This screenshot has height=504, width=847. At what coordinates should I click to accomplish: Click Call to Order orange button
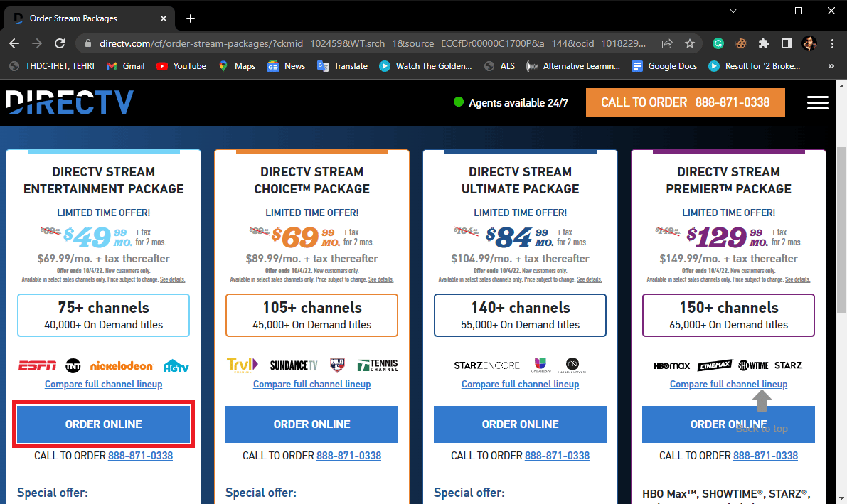click(685, 102)
